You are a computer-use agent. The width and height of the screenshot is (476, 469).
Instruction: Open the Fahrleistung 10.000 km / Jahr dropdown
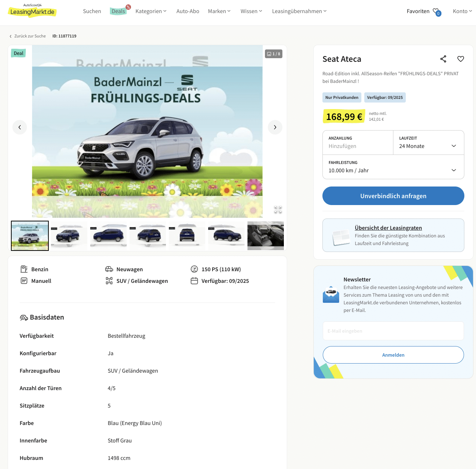tap(393, 167)
